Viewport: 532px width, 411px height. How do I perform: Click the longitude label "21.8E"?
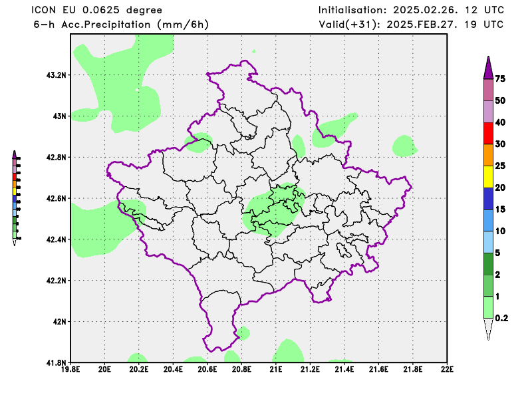[413, 369]
